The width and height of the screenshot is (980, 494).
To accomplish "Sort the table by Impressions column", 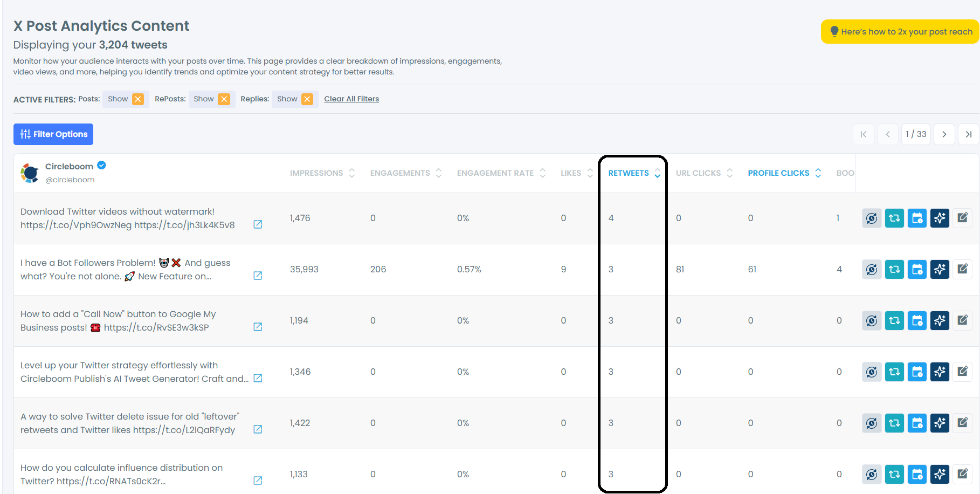I will pyautogui.click(x=322, y=173).
